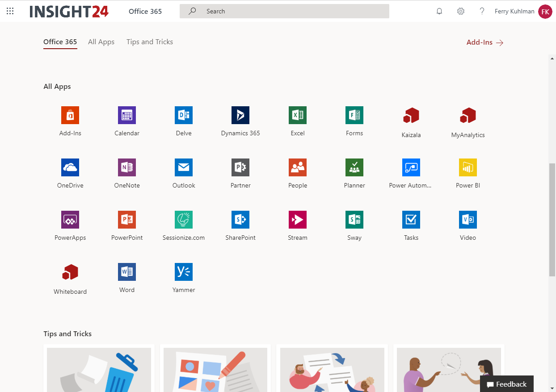Viewport: 556px width, 392px height.
Task: Click the All Apps section heading
Action: point(57,87)
